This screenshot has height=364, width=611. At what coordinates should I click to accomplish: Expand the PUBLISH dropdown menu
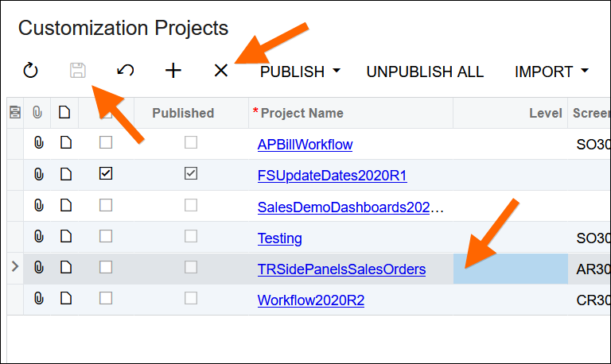[x=300, y=72]
